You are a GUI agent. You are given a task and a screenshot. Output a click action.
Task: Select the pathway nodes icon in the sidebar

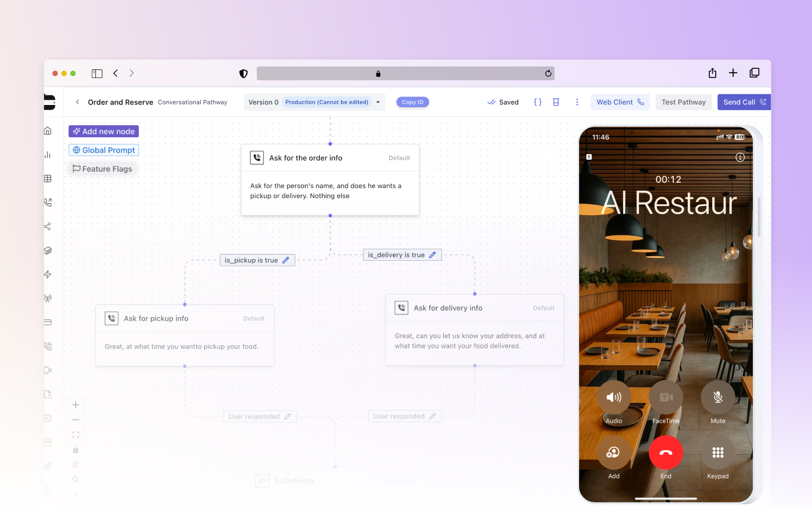pos(48,226)
